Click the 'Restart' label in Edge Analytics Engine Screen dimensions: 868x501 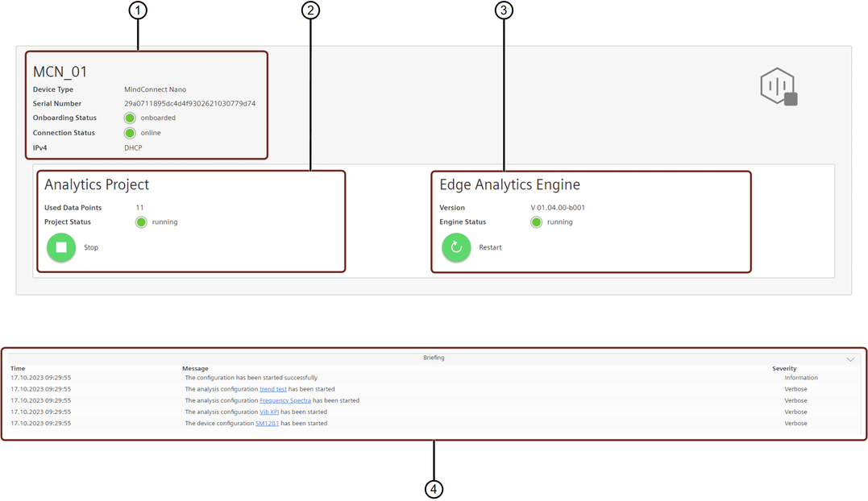click(490, 247)
